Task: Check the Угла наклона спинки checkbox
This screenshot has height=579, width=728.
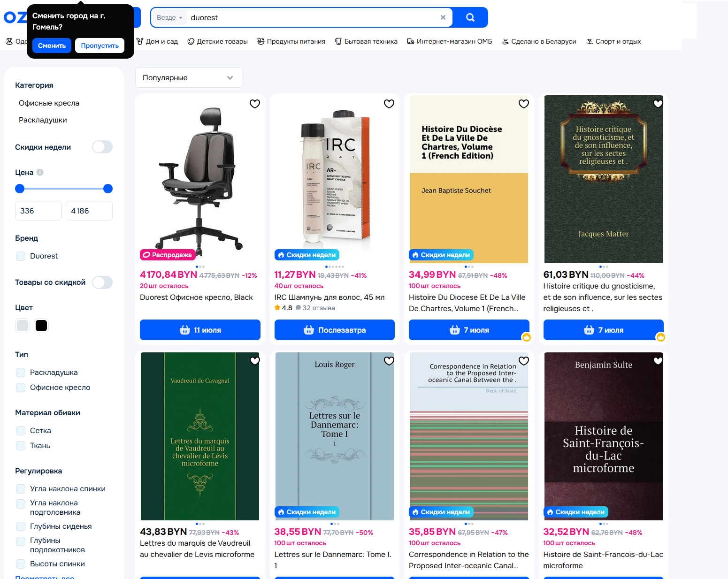Action: click(21, 489)
